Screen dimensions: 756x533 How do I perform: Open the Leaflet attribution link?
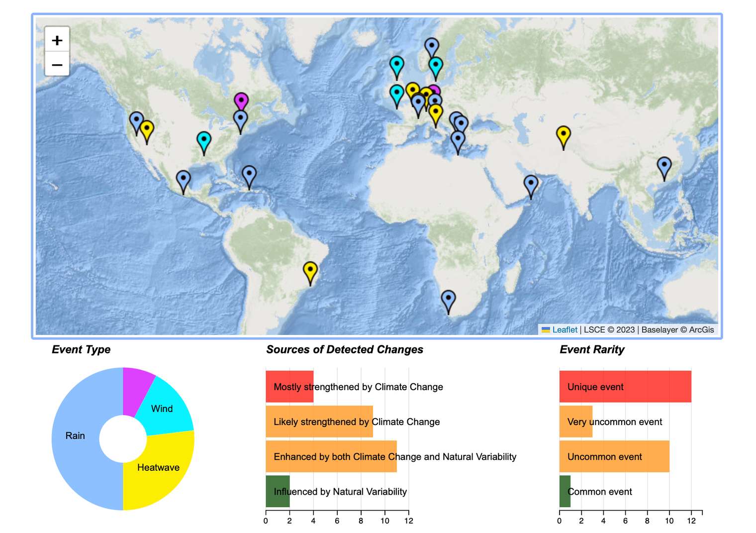565,329
